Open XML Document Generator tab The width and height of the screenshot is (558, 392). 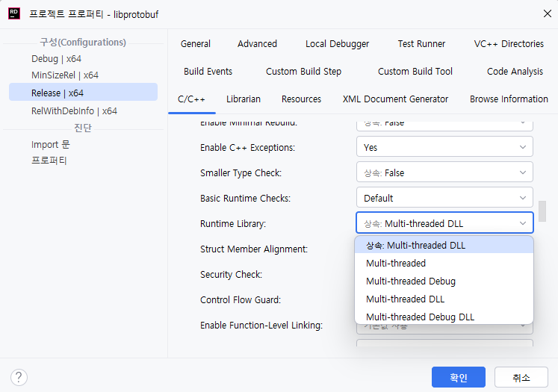coord(395,99)
